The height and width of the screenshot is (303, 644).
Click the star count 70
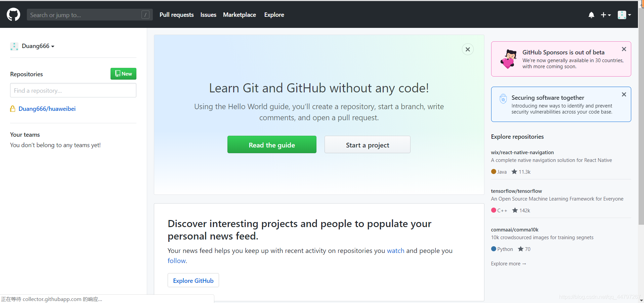tap(524, 249)
